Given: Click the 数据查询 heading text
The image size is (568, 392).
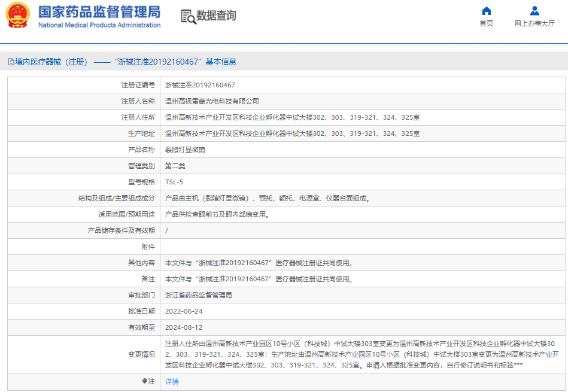Looking at the screenshot, I should pyautogui.click(x=216, y=16).
